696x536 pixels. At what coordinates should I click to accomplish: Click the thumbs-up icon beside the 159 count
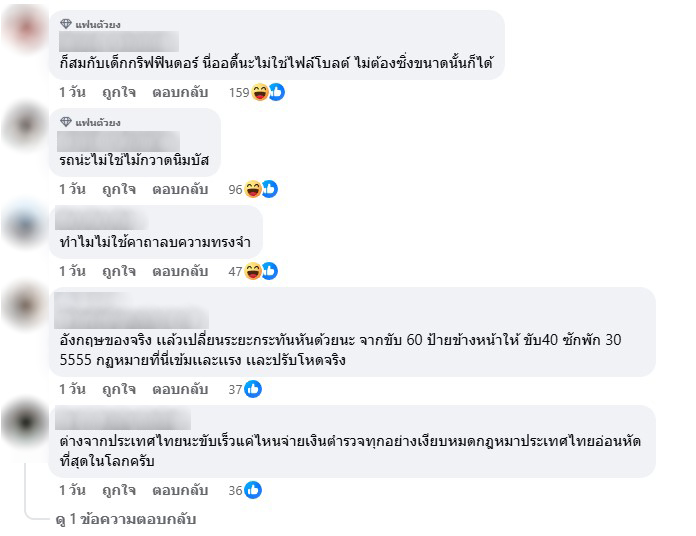[277, 92]
